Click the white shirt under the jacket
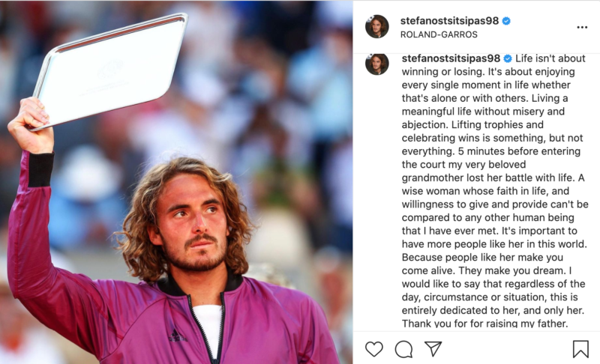Viewport: 600px width, 364px height. point(209,330)
